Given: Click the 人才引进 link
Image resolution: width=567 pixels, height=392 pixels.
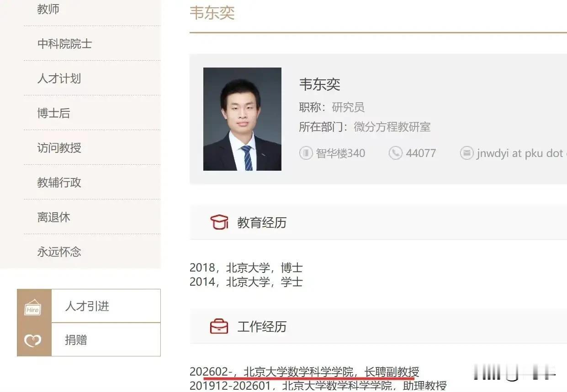Looking at the screenshot, I should (87, 306).
